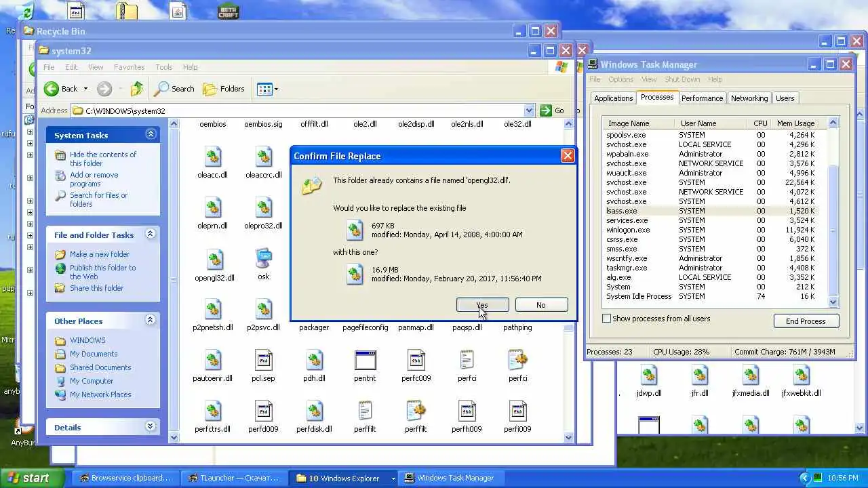Select jfr.dll icon in background window
Image resolution: width=868 pixels, height=488 pixels.
[x=700, y=375]
